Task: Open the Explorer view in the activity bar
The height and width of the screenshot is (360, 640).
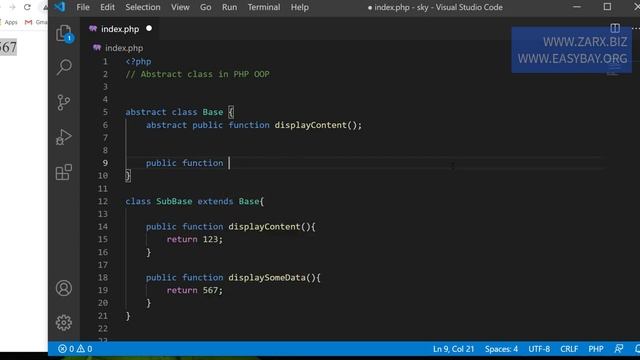Action: (x=64, y=33)
